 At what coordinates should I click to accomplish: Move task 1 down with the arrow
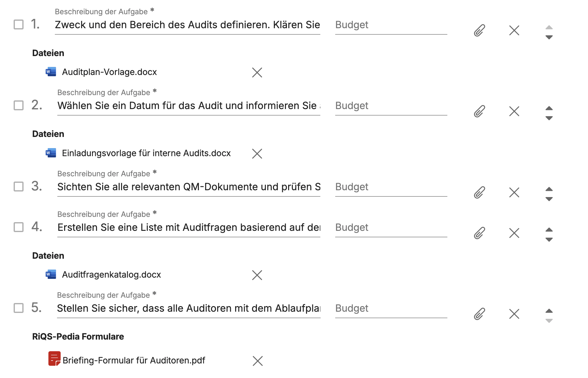[x=549, y=37]
